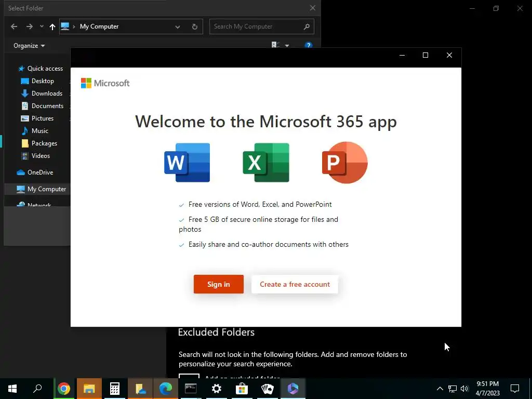Image resolution: width=532 pixels, height=399 pixels.
Task: Open Microsoft 365 app from taskbar
Action: pos(293,389)
